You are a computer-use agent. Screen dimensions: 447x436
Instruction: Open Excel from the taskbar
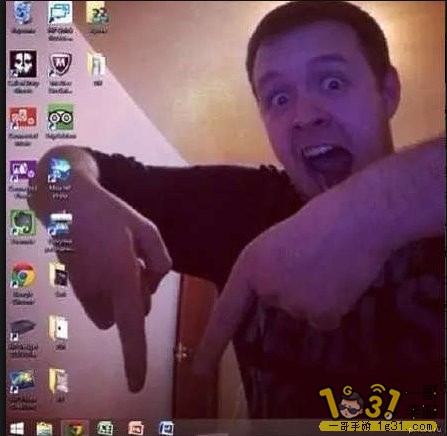coord(105,428)
